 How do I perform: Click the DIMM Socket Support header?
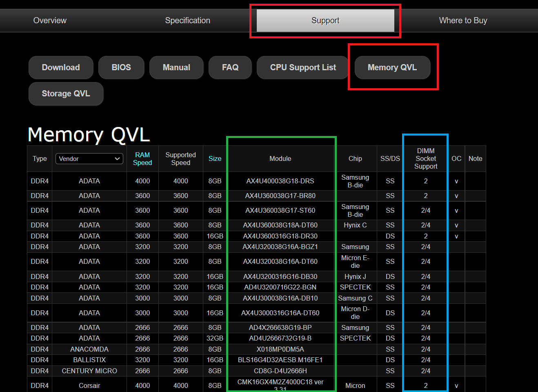click(426, 158)
